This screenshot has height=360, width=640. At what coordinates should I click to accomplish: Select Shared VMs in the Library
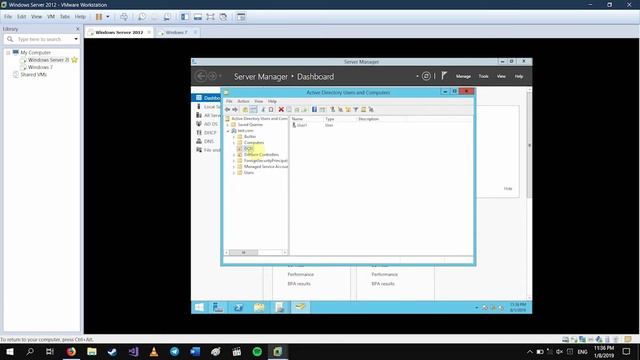pyautogui.click(x=33, y=75)
